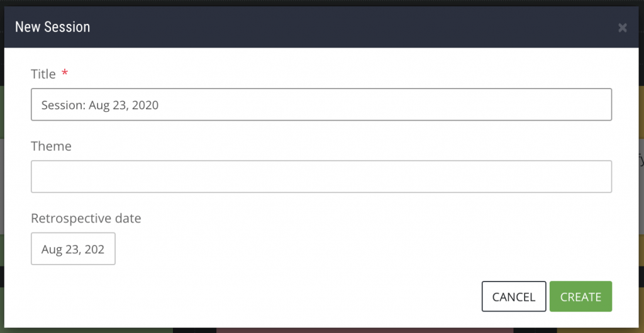
Task: Select the 'Aug 23, 202' date value
Action: click(73, 249)
